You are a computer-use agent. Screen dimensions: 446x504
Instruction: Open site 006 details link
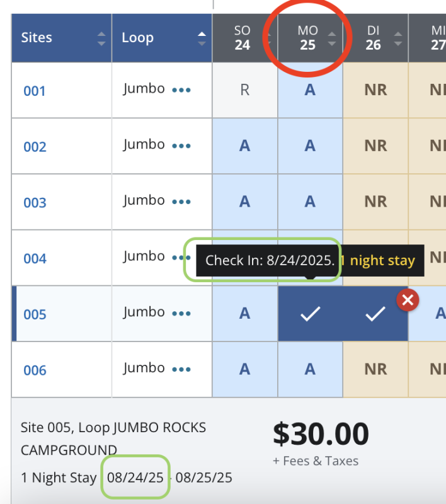click(35, 370)
